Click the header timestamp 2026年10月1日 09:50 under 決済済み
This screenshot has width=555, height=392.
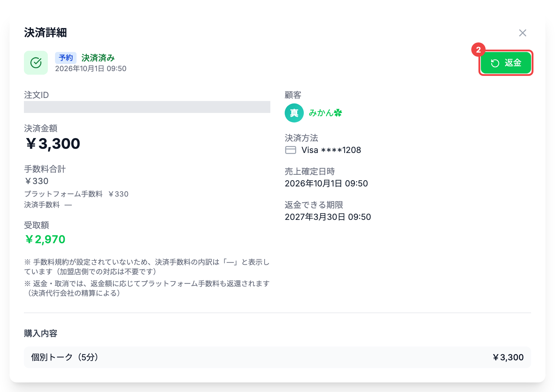pyautogui.click(x=91, y=69)
